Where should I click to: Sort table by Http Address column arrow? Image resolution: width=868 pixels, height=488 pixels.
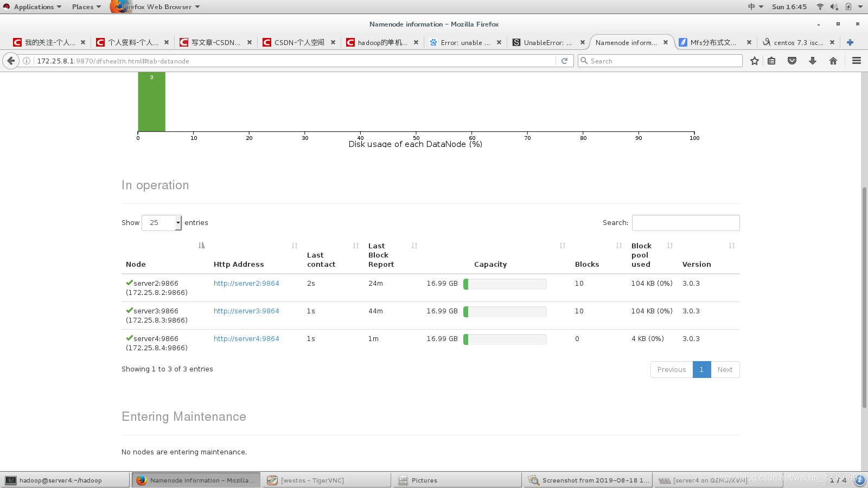(x=295, y=246)
